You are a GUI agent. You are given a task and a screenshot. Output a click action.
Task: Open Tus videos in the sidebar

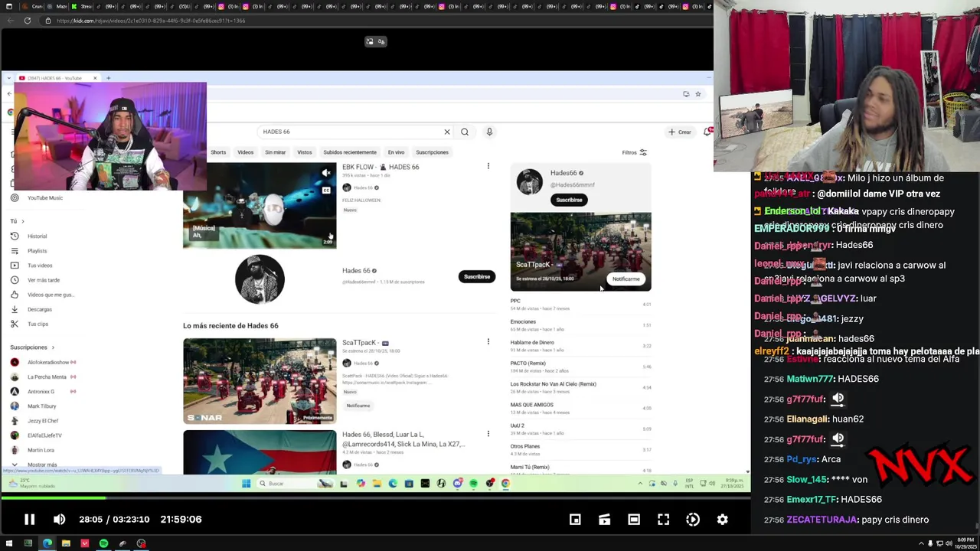[40, 265]
